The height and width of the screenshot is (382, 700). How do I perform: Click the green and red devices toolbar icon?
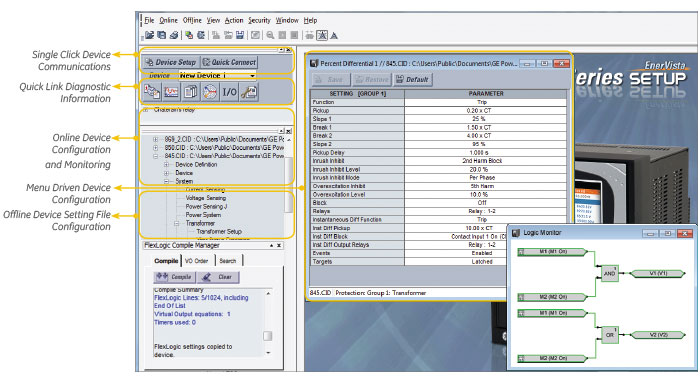coord(189,35)
